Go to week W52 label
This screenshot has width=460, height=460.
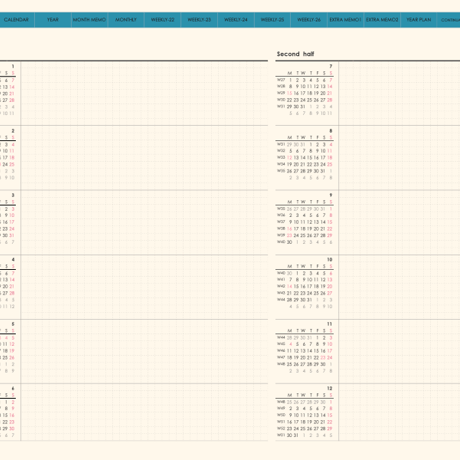281,428
